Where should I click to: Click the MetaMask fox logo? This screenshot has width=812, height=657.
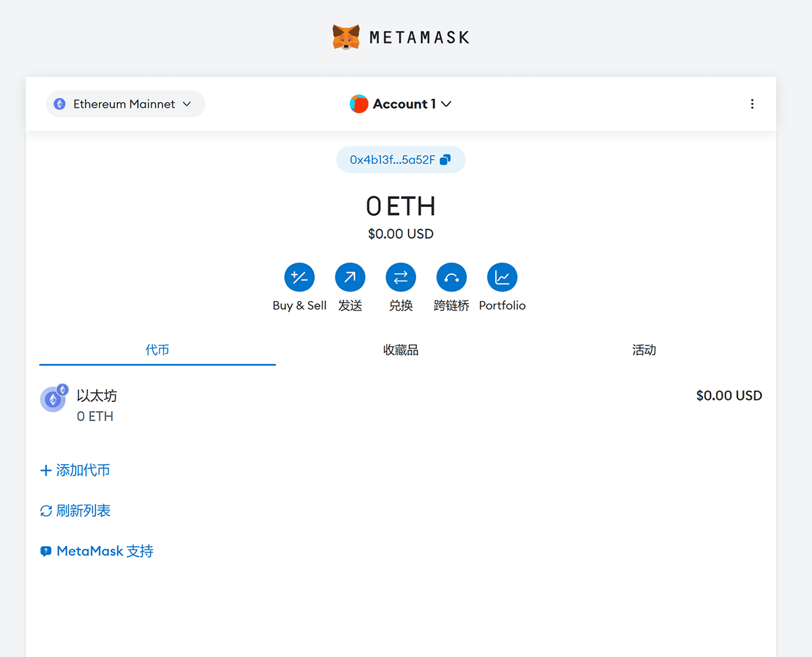click(346, 37)
